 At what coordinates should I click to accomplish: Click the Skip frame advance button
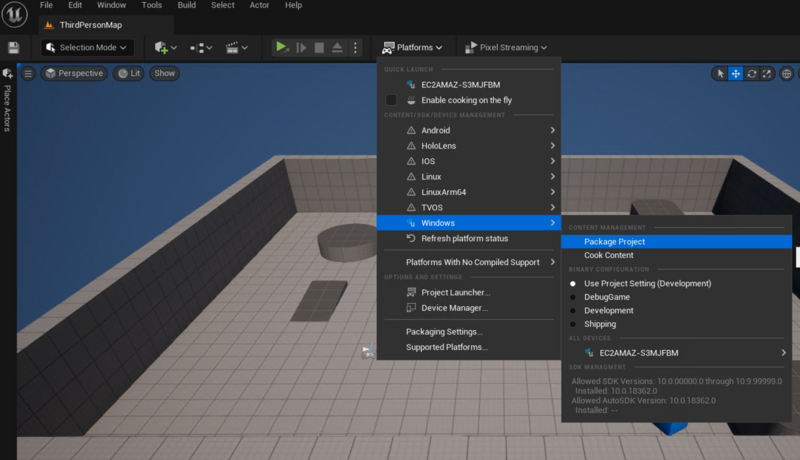click(x=302, y=47)
